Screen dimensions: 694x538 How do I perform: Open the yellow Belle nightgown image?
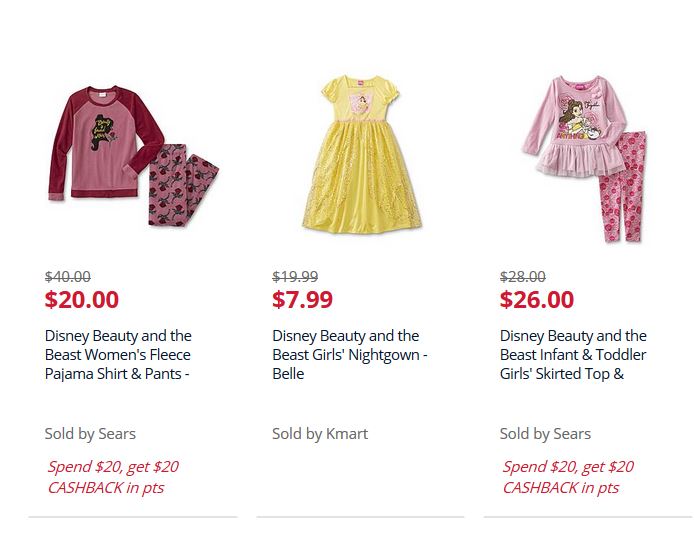pos(361,154)
